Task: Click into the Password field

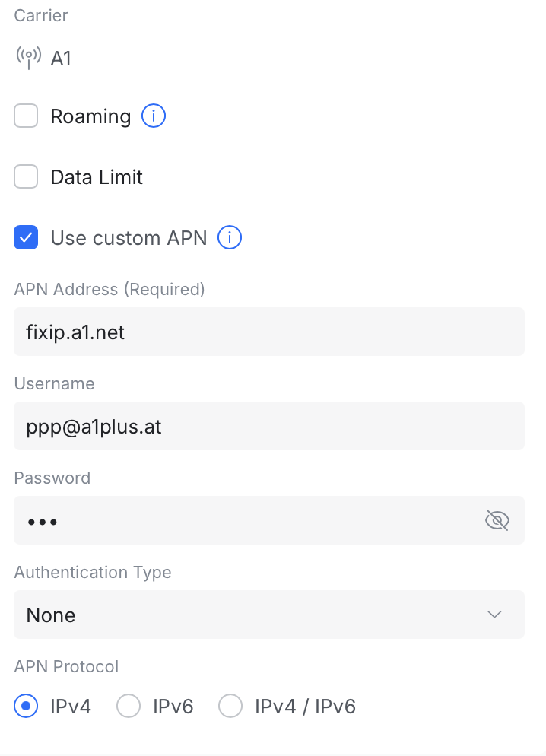Action: pos(243,520)
